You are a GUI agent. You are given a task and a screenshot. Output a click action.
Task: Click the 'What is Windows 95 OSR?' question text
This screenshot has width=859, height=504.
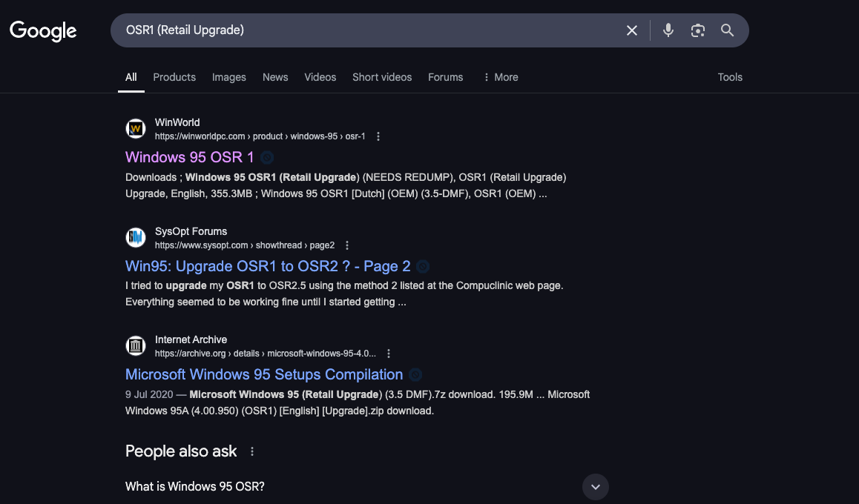click(195, 486)
